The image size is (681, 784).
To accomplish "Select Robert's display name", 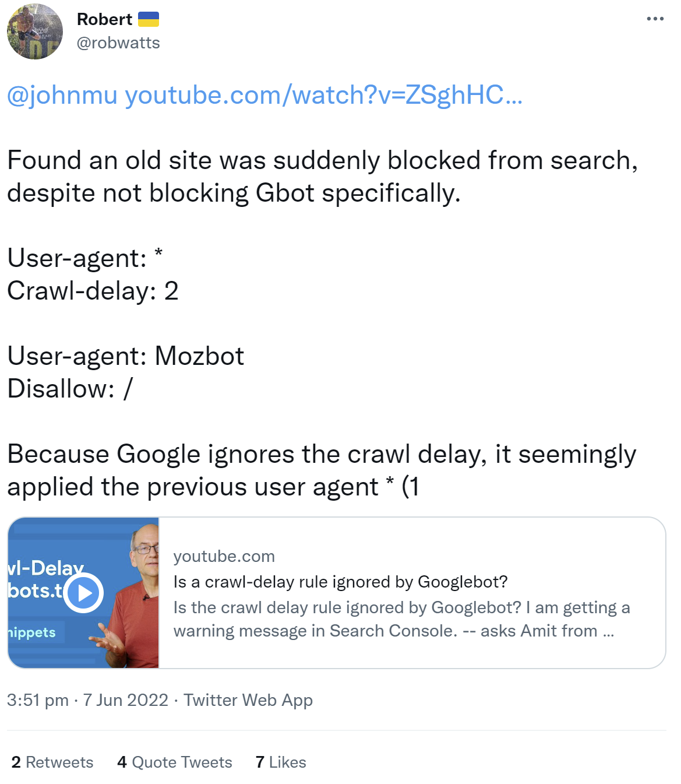I will point(105,19).
